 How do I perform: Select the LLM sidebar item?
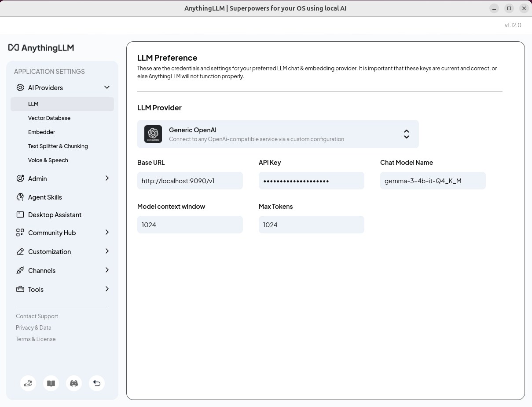coord(62,104)
